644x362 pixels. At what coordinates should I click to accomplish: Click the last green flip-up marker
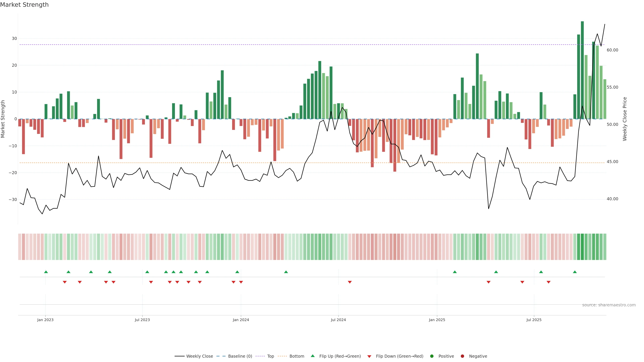[x=575, y=272]
